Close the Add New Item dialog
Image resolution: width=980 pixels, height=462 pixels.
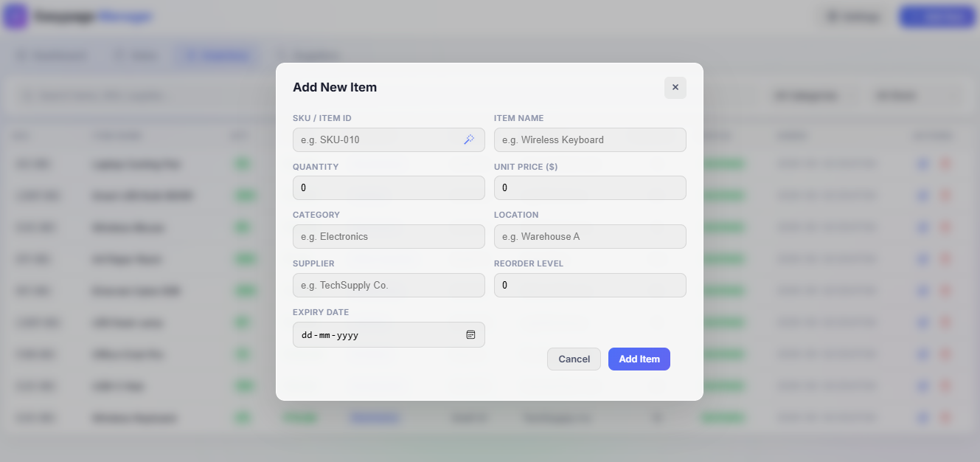point(675,87)
